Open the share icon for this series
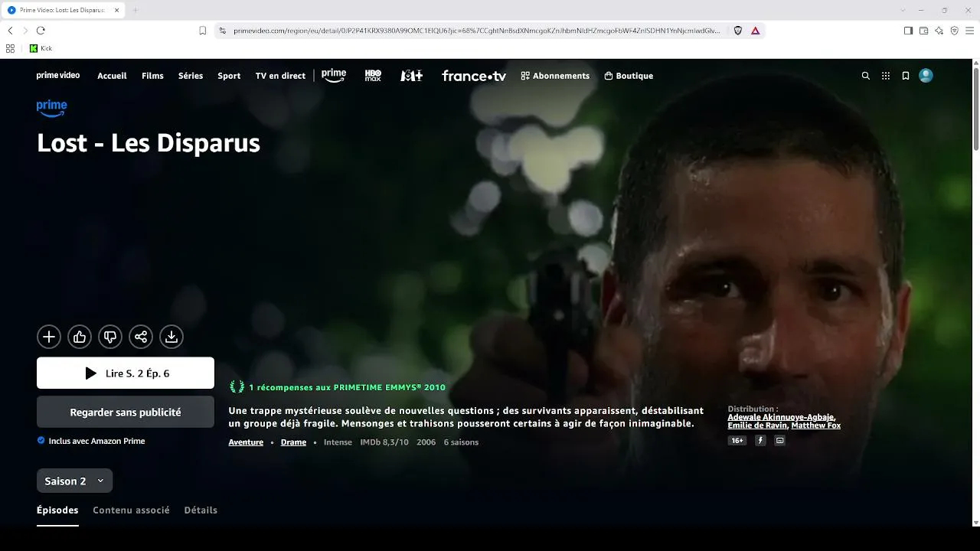This screenshot has width=980, height=551. 141,337
